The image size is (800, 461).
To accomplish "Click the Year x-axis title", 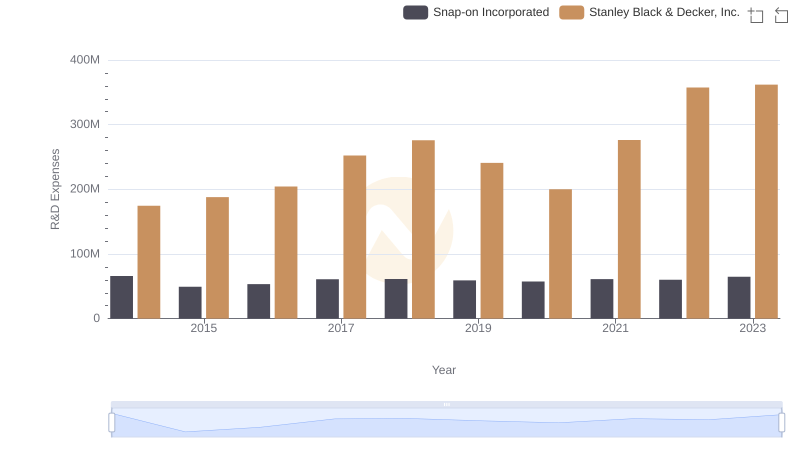I will [444, 370].
